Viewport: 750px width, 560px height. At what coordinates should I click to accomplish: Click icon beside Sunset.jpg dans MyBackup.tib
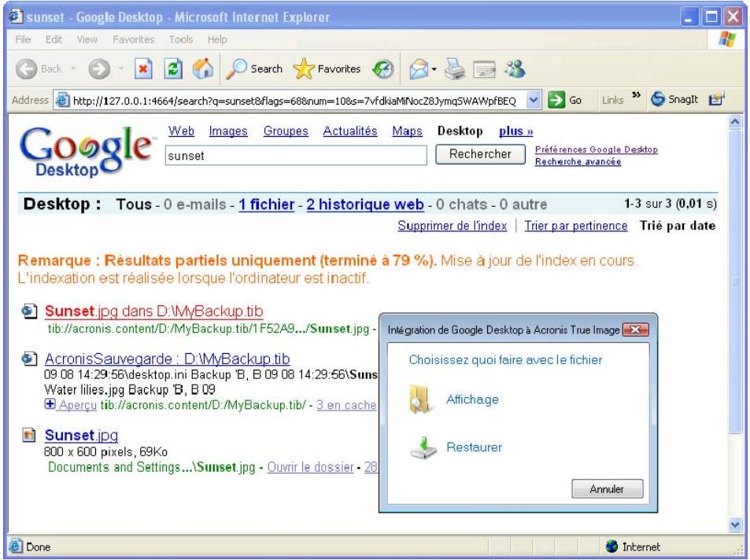coord(29,311)
